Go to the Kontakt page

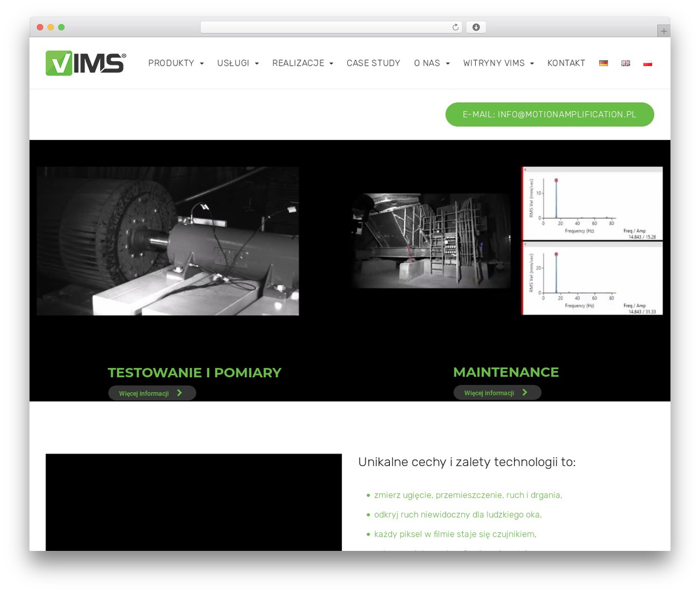click(x=566, y=63)
